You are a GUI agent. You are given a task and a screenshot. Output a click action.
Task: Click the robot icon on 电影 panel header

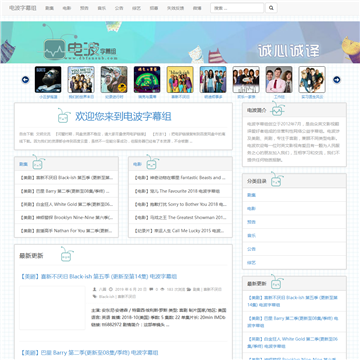152,163
